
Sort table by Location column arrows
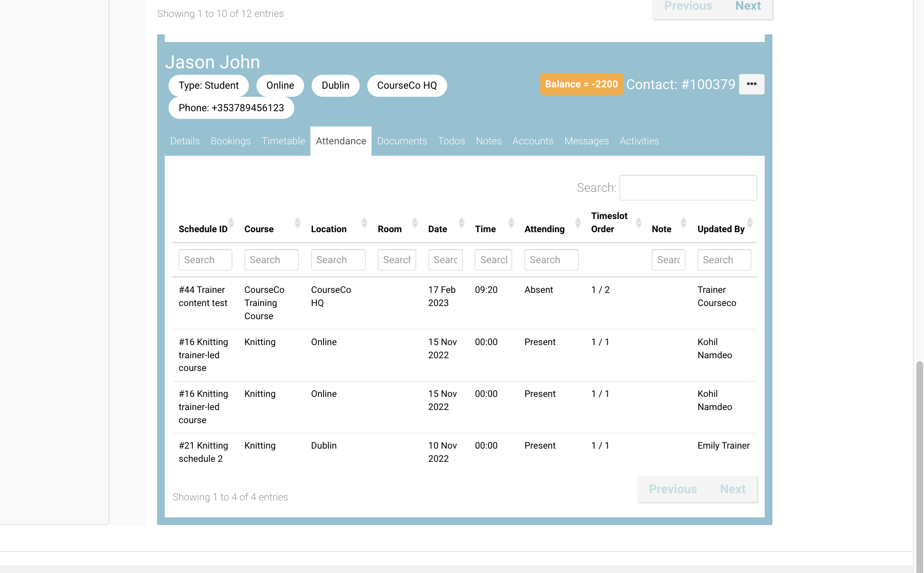364,222
